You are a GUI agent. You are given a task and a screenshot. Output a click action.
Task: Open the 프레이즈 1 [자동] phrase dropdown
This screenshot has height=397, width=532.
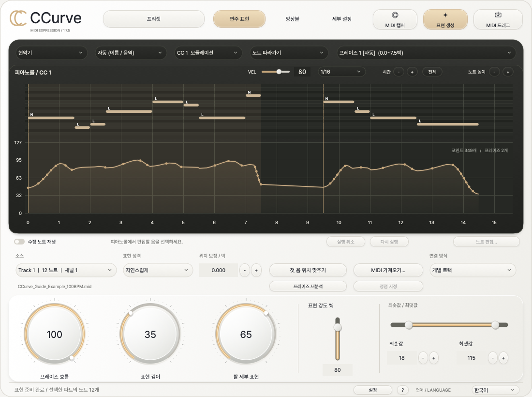(x=426, y=53)
